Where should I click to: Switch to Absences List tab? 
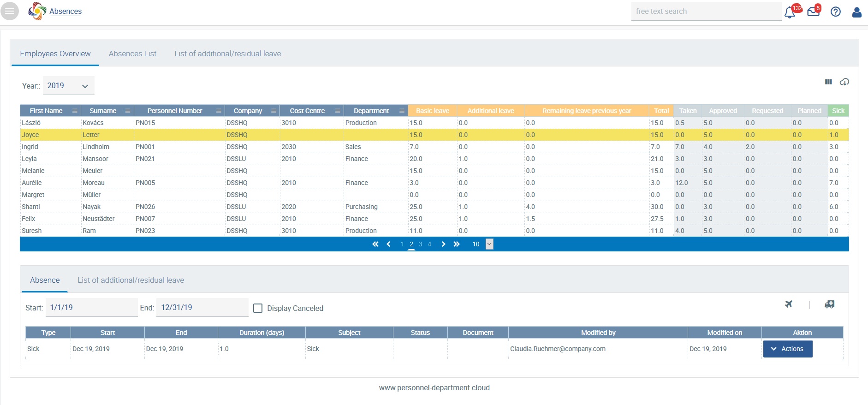[132, 54]
